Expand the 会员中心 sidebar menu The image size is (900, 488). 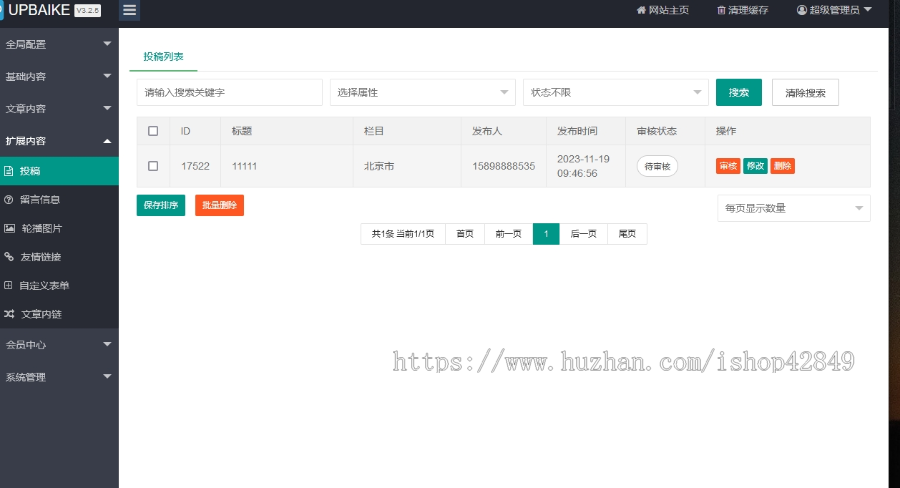click(x=59, y=344)
